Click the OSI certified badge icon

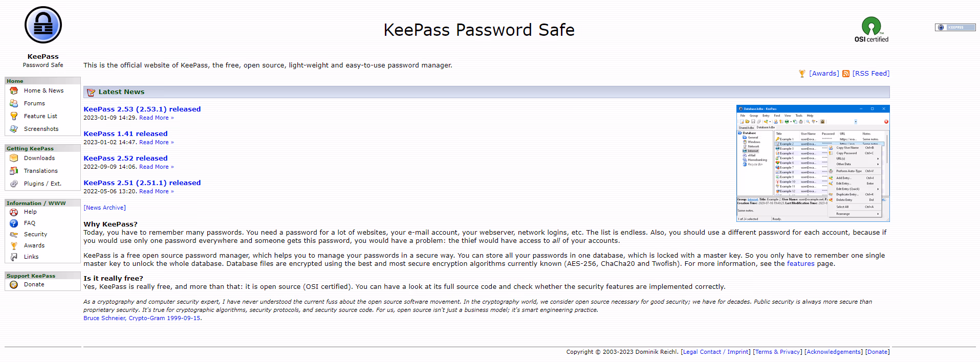(871, 26)
